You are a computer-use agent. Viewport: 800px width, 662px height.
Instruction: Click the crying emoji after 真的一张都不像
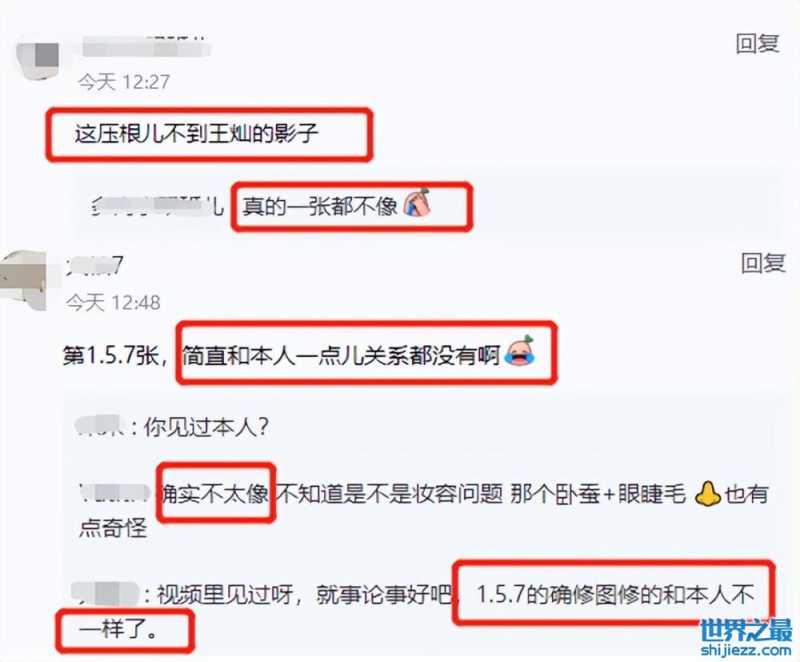[x=417, y=204]
